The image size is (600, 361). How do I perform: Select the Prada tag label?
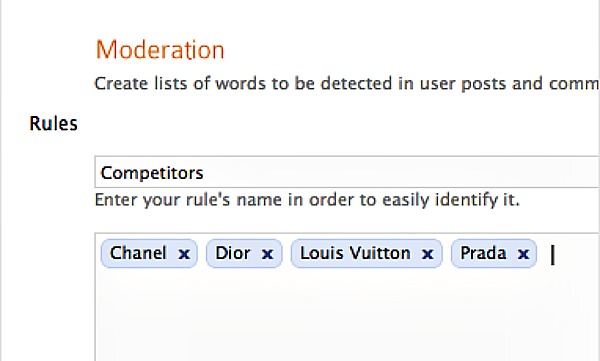click(483, 253)
